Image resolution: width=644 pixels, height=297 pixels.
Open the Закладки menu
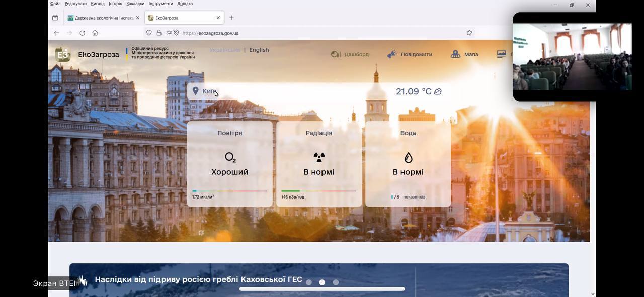pos(135,4)
